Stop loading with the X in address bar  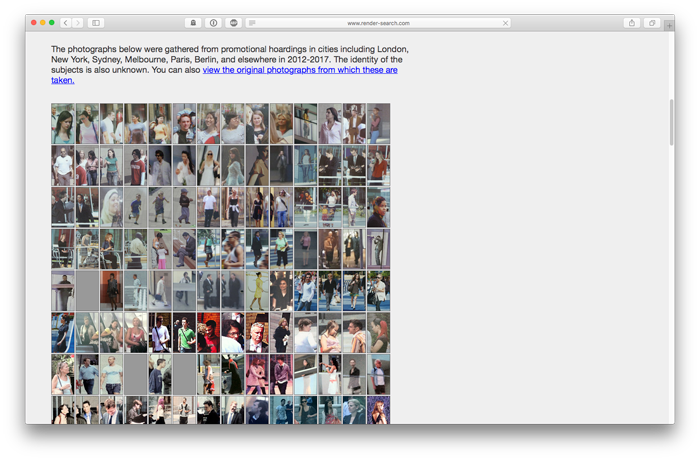click(505, 23)
